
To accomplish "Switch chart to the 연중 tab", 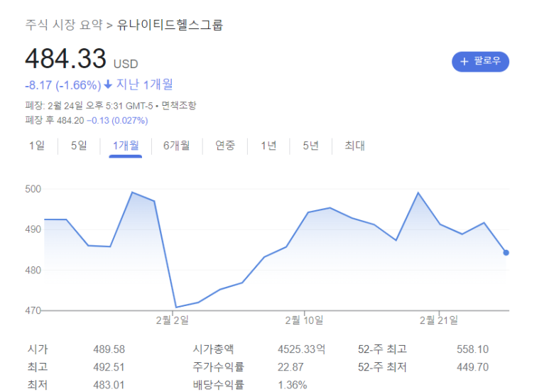I will pyautogui.click(x=224, y=146).
